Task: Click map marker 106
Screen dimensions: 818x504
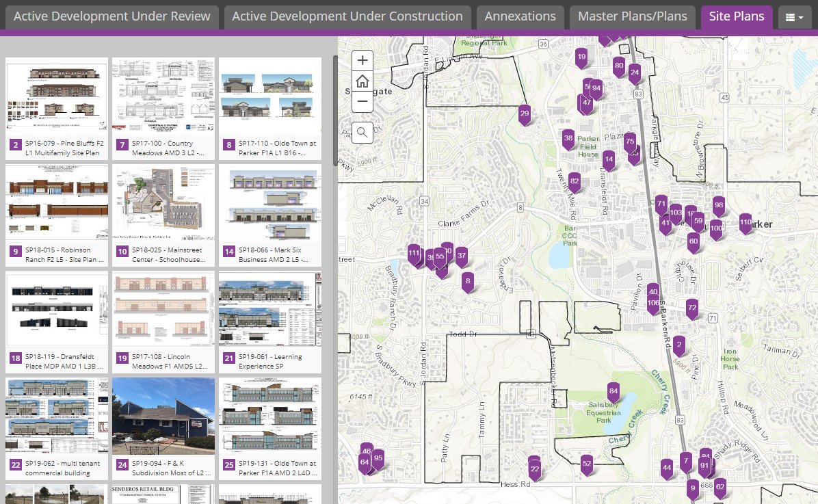Action: pos(653,304)
